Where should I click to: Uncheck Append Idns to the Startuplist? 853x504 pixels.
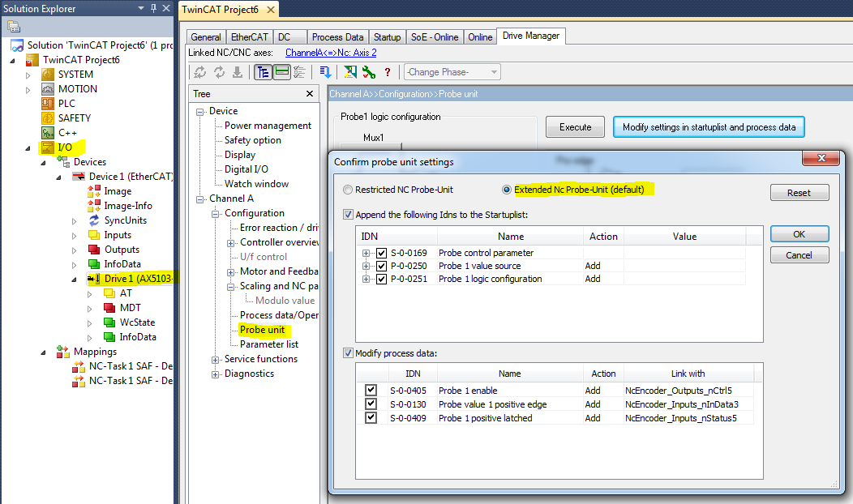click(348, 215)
